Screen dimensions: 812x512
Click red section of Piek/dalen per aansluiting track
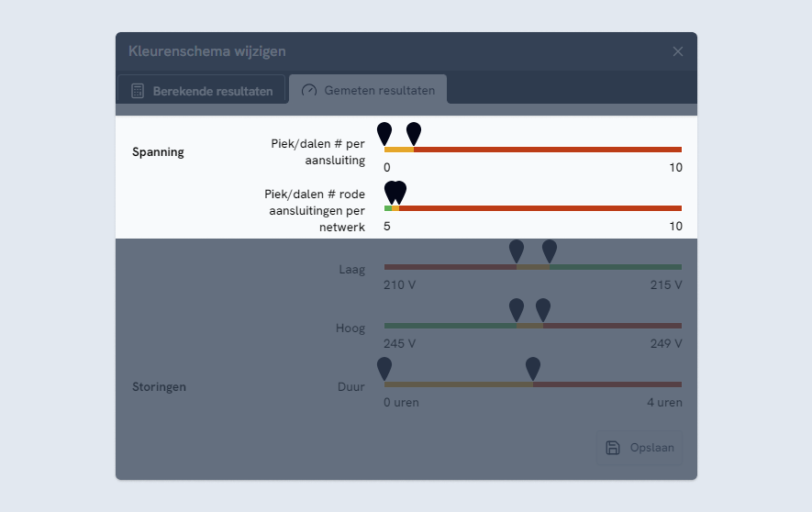pyautogui.click(x=551, y=150)
